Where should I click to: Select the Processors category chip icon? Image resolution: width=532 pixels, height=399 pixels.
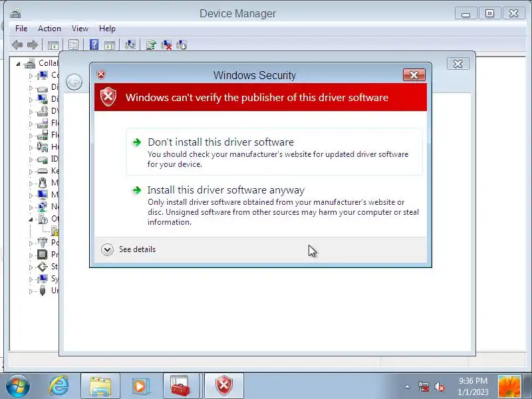(x=43, y=255)
